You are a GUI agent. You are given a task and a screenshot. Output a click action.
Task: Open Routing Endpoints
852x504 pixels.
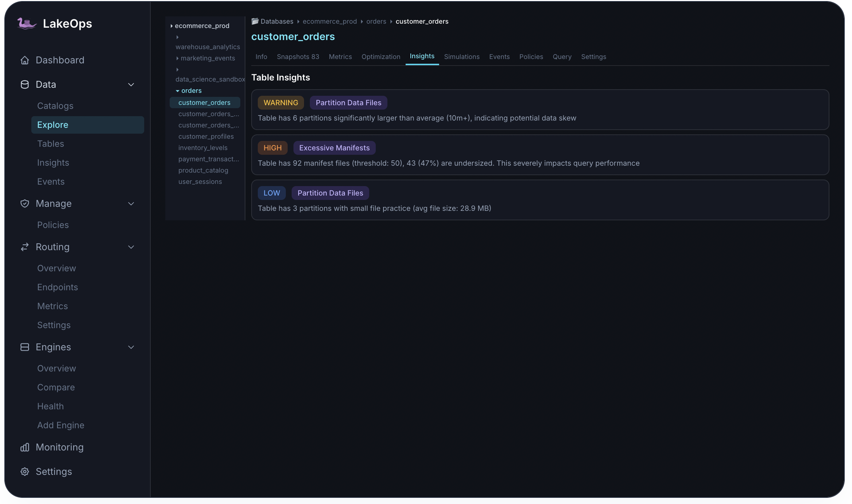58,287
